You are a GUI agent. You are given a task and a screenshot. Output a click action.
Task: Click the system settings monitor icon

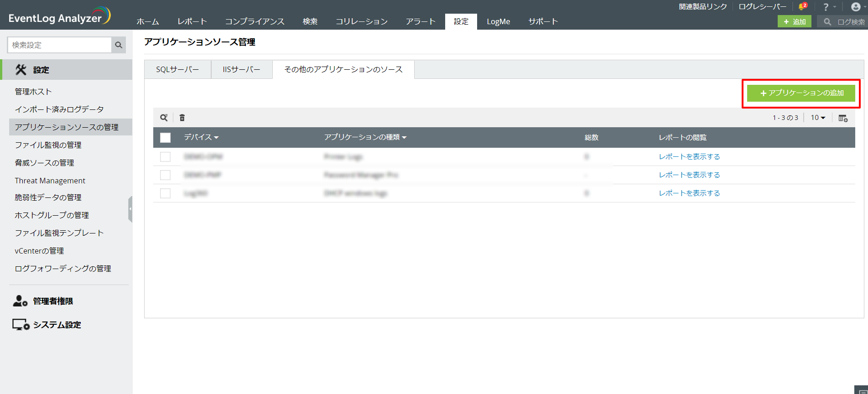21,325
